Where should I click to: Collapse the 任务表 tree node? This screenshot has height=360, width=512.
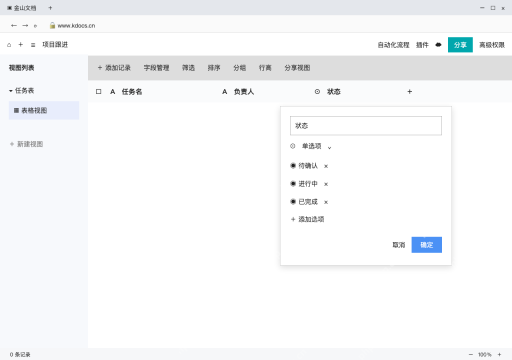click(11, 91)
